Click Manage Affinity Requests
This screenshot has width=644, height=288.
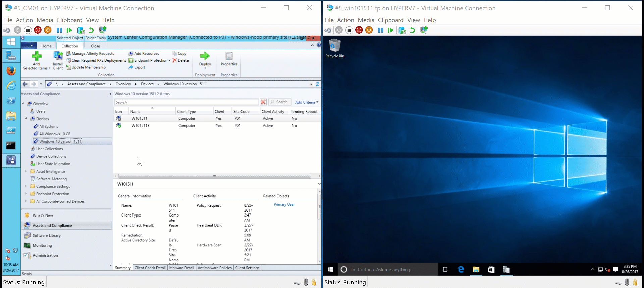click(x=90, y=53)
